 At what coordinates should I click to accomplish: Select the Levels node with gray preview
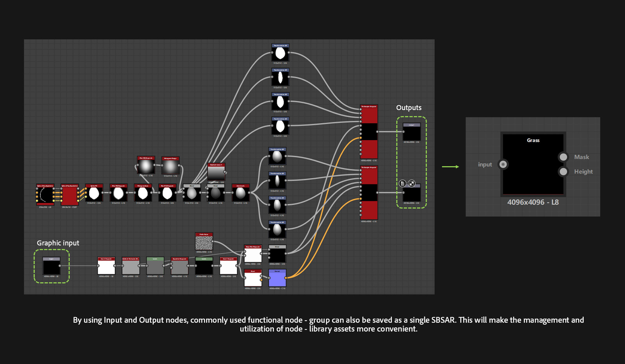pyautogui.click(x=155, y=266)
